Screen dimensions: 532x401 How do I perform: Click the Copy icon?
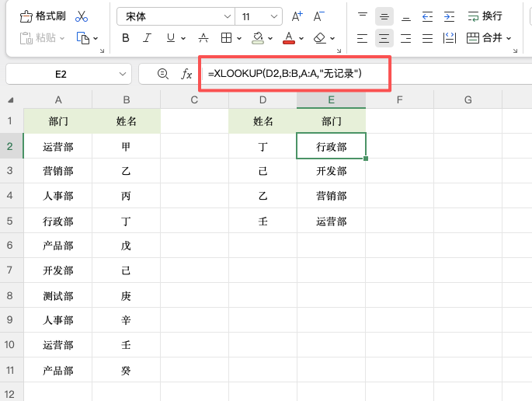[x=83, y=38]
